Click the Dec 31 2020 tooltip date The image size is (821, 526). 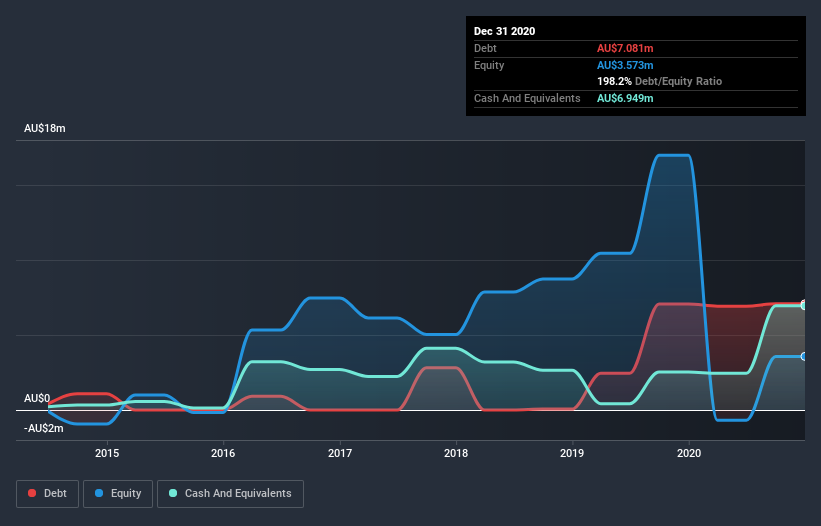[x=504, y=31]
